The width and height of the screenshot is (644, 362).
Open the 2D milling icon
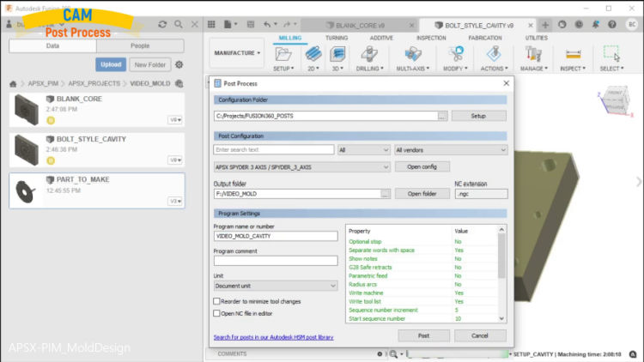313,54
